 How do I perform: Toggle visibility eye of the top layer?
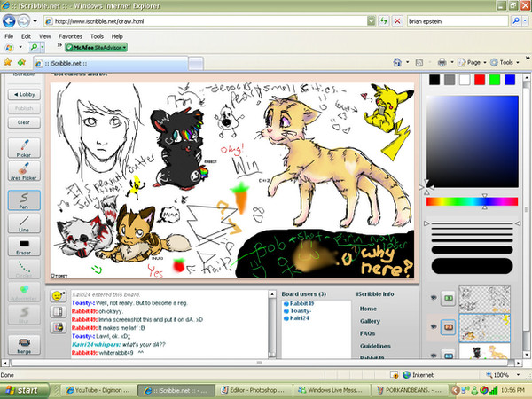(434, 298)
